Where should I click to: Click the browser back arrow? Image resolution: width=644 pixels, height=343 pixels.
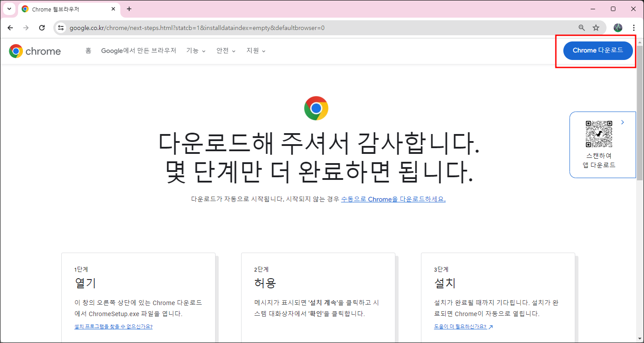click(10, 28)
